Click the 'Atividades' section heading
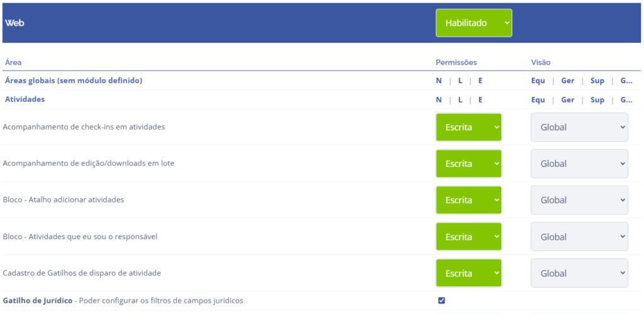 25,99
